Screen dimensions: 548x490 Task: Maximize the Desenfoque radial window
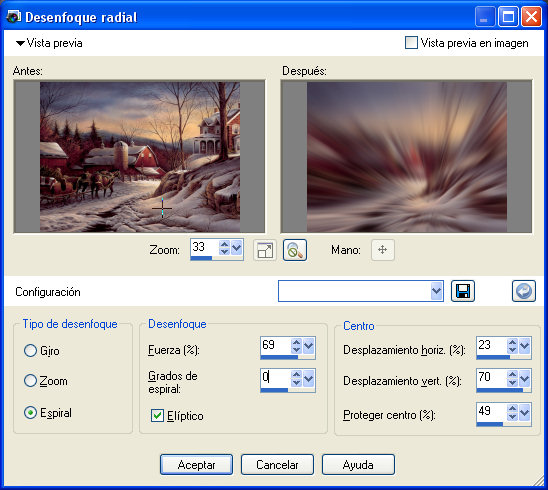tap(508, 16)
